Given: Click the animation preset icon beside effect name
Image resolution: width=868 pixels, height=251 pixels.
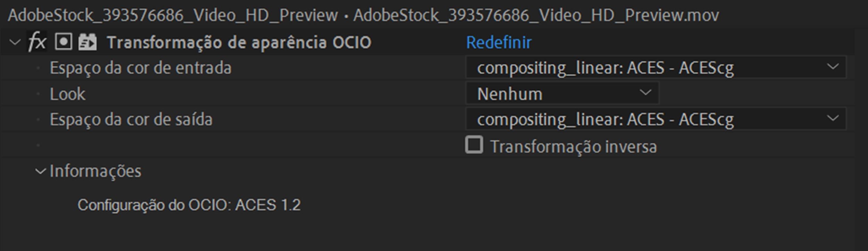Looking at the screenshot, I should 88,42.
